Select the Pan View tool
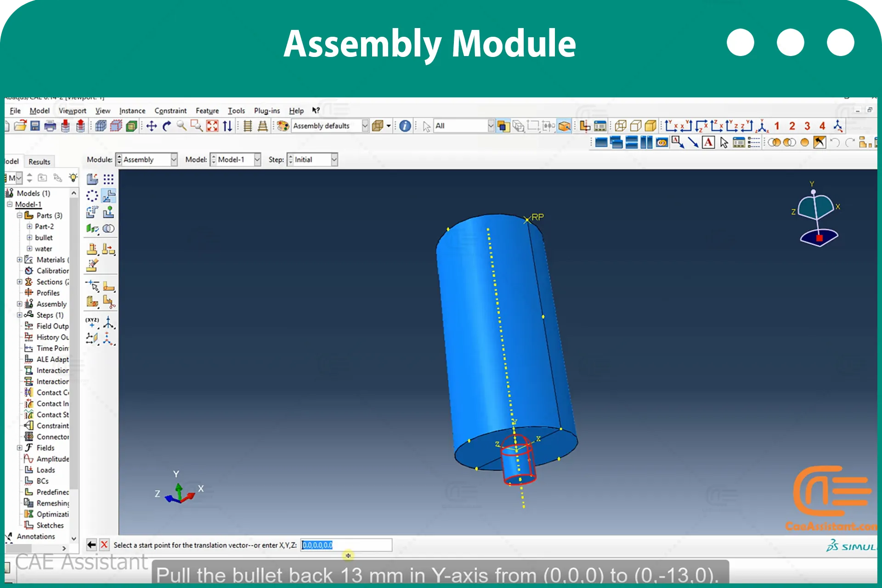This screenshot has width=882, height=588. point(152,126)
